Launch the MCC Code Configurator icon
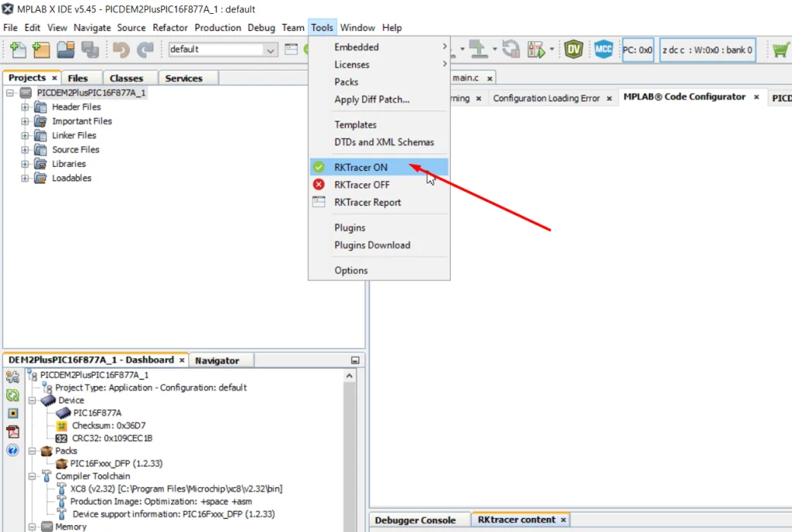792x532 pixels. 603,49
